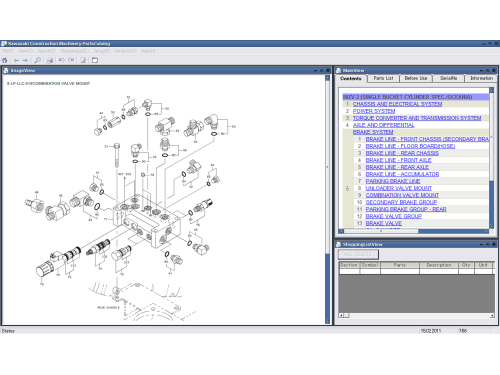The width and height of the screenshot is (500, 375).
Task: Switch to the Parts List tab
Action: pos(383,78)
